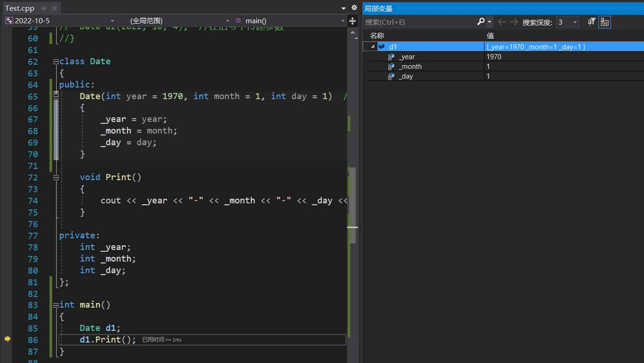Click the 局部变量 panel title
The height and width of the screenshot is (363, 644).
point(378,8)
